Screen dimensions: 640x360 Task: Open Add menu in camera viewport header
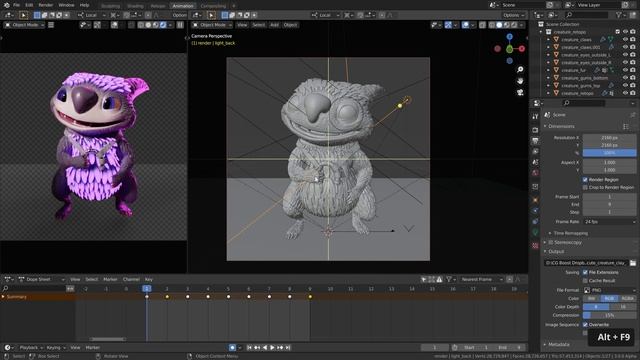coord(274,25)
